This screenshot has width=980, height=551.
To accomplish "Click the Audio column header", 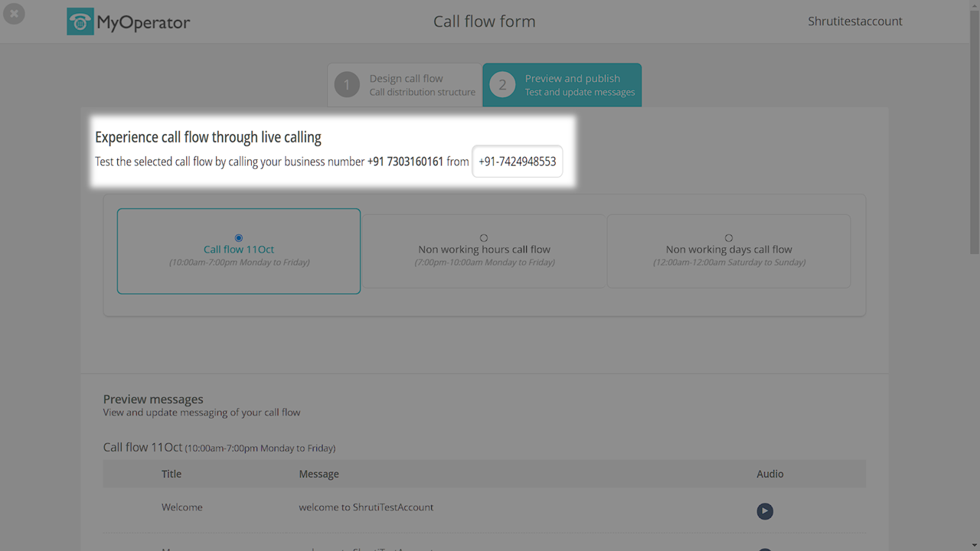I will point(769,474).
